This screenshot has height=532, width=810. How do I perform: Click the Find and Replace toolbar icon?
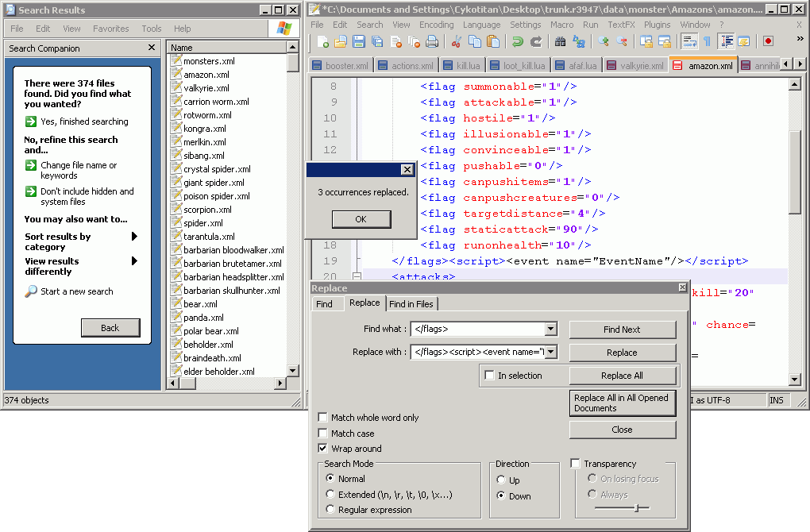(579, 42)
